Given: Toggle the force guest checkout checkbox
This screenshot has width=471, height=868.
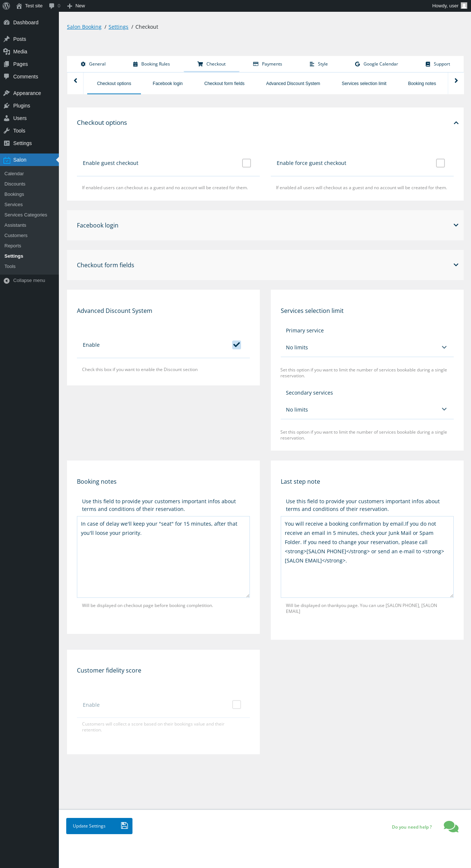Looking at the screenshot, I should [x=440, y=163].
